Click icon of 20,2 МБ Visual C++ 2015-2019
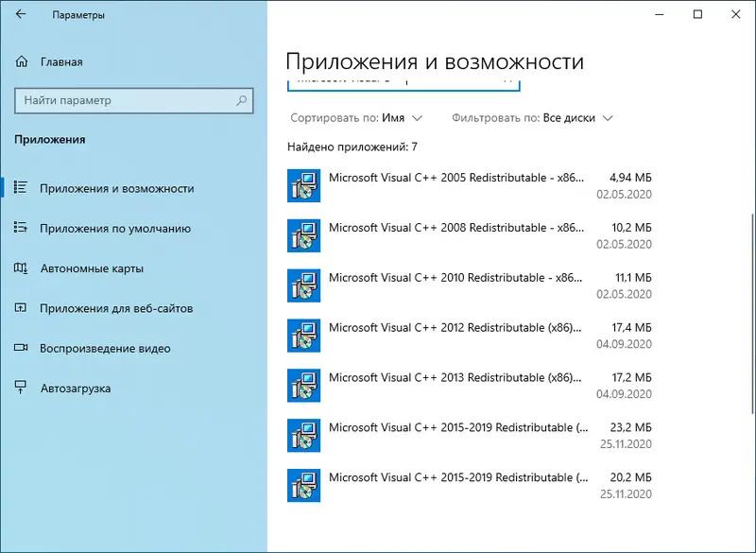This screenshot has height=553, width=756. click(x=303, y=486)
